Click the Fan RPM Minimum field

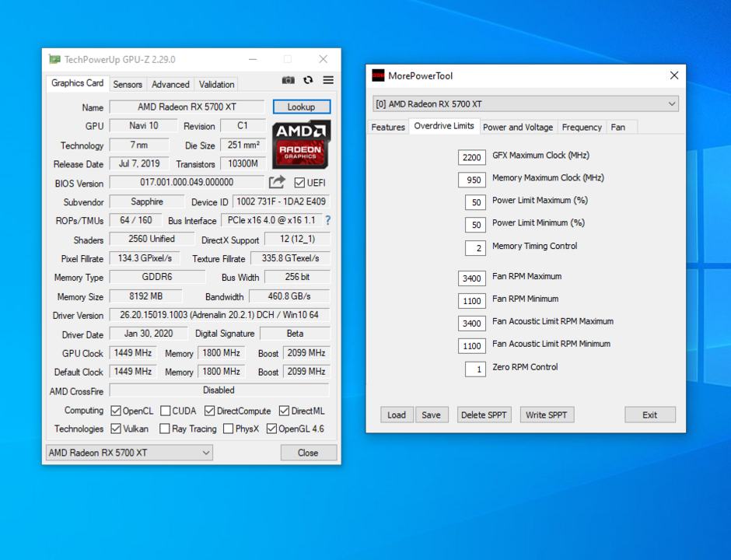point(472,301)
